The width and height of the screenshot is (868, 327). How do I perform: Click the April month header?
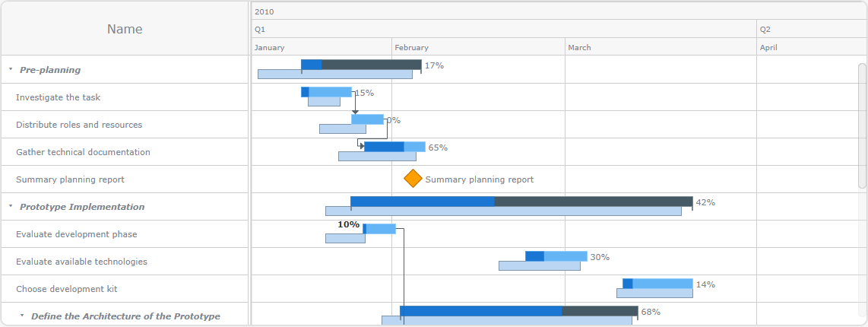(768, 47)
